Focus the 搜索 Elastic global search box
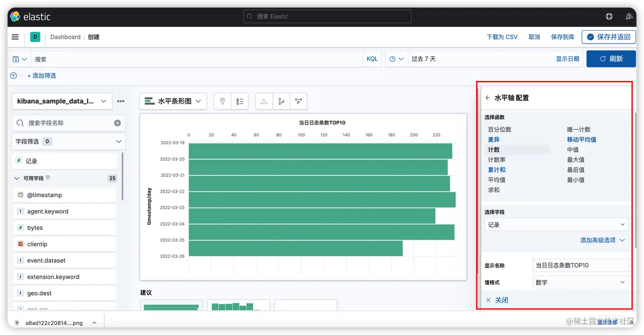This screenshot has width=644, height=335. [327, 16]
